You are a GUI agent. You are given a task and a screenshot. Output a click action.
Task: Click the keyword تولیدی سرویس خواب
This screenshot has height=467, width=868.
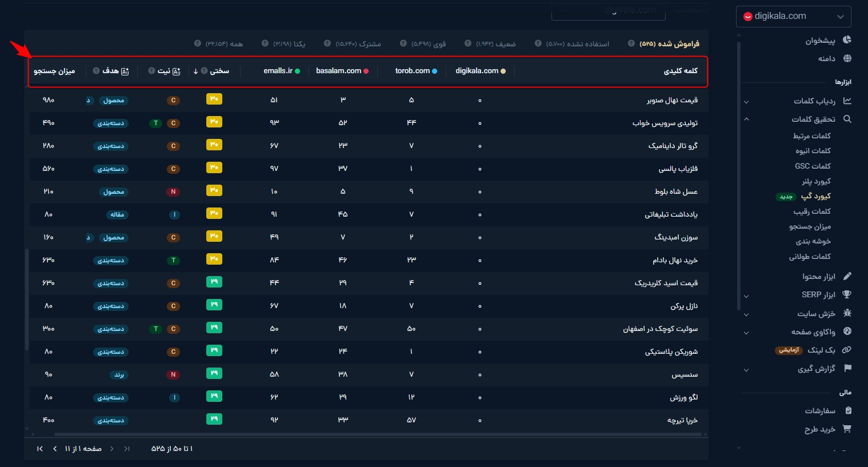[x=665, y=123]
